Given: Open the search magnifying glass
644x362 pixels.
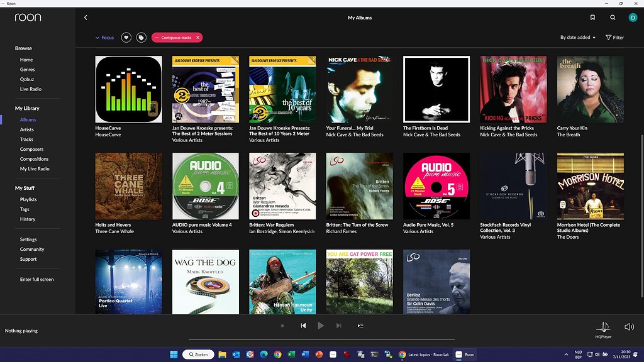Looking at the screenshot, I should tap(613, 18).
